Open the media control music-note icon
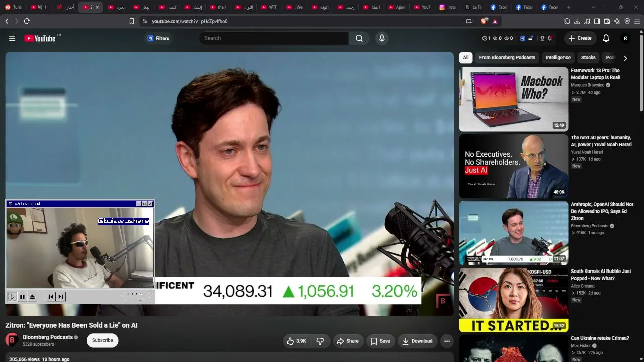This screenshot has height=362, width=644. 587,21
